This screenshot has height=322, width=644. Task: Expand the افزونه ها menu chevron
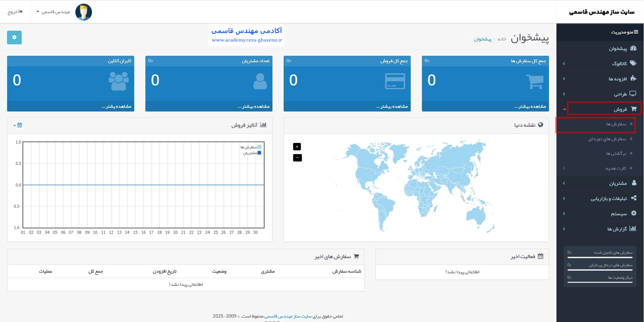[564, 79]
